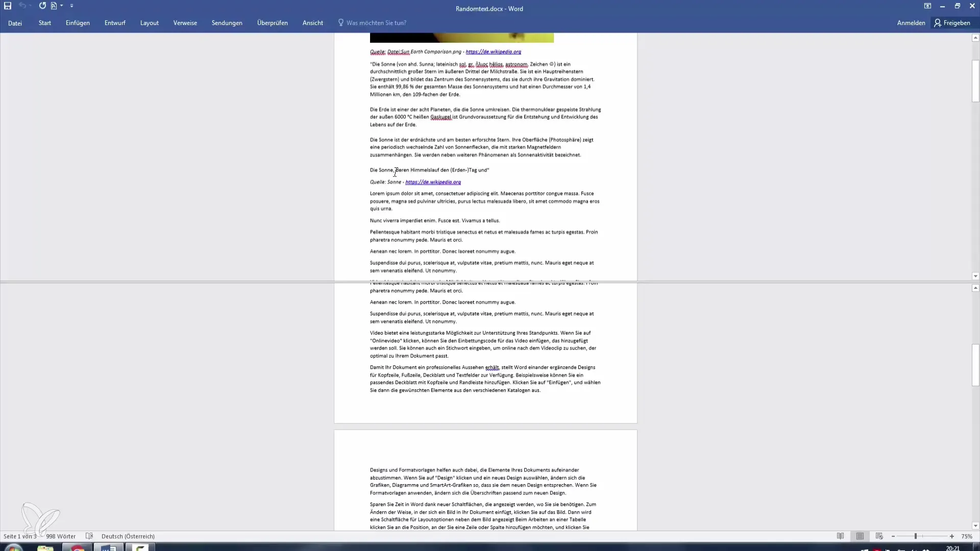This screenshot has width=980, height=551.
Task: Switch to Read Mode view icon
Action: click(x=841, y=536)
